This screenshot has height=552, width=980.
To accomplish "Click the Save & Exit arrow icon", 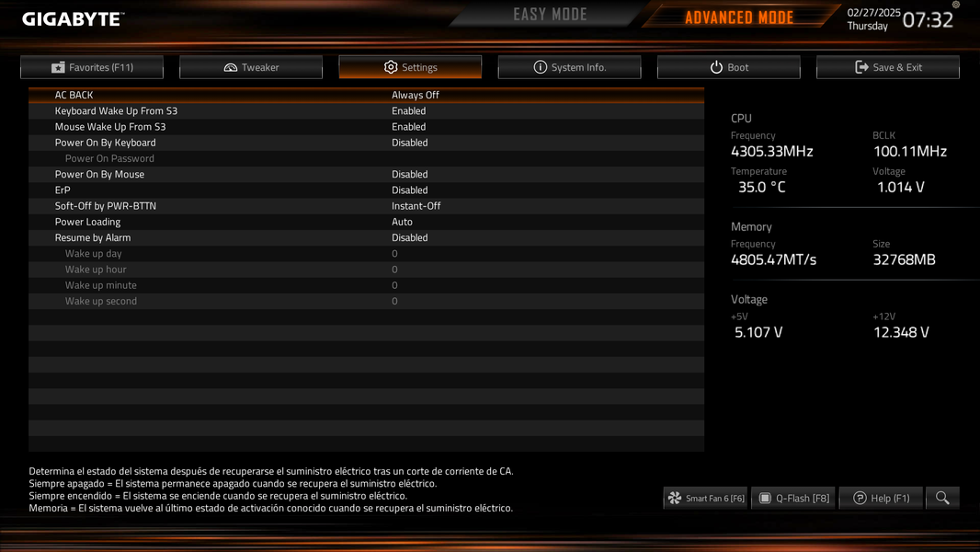I will (861, 67).
